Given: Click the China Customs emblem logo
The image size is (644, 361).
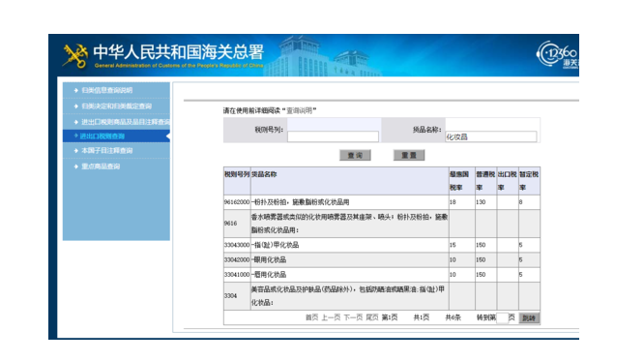Looking at the screenshot, I should click(x=75, y=55).
